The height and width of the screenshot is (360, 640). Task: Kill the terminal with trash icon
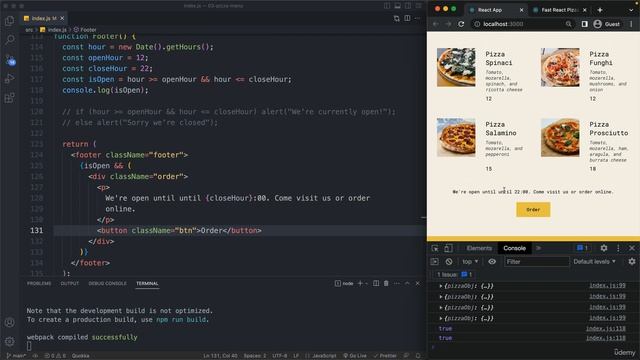(x=386, y=283)
